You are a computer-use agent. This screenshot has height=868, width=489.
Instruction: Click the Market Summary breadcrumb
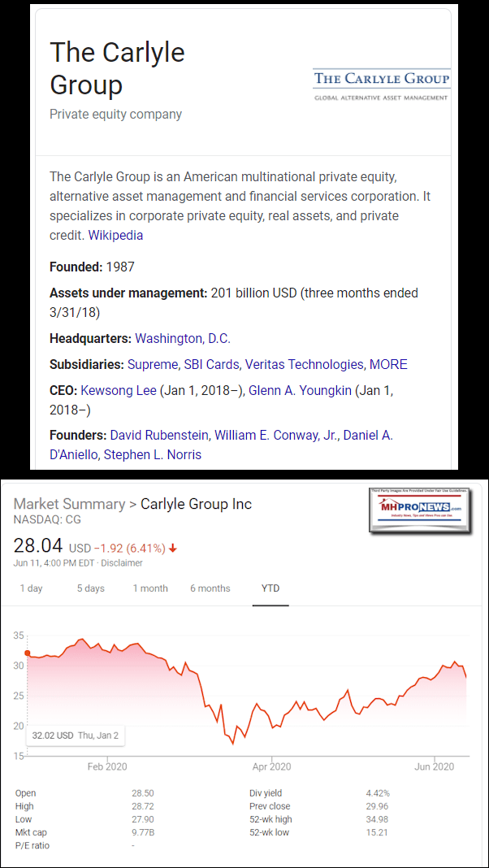click(69, 504)
